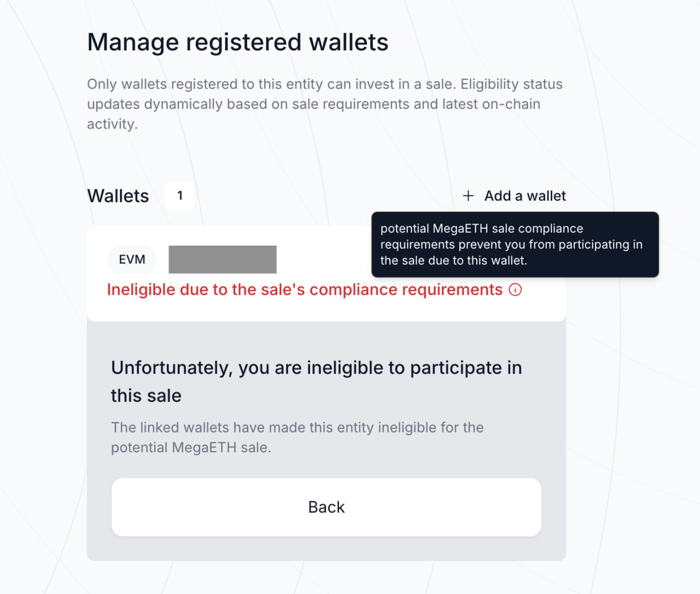Click the Add a wallet link text

[525, 196]
